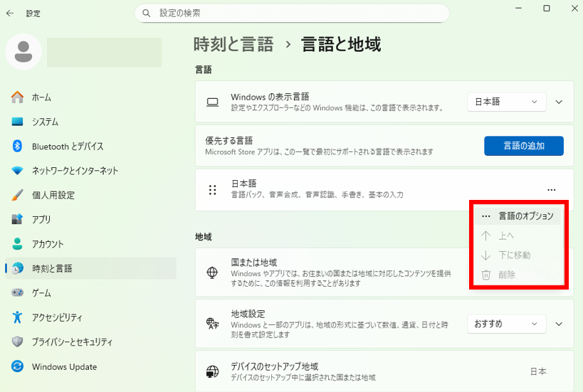The height and width of the screenshot is (392, 583).
Task: Open アクセシビリティ settings
Action: 57,317
